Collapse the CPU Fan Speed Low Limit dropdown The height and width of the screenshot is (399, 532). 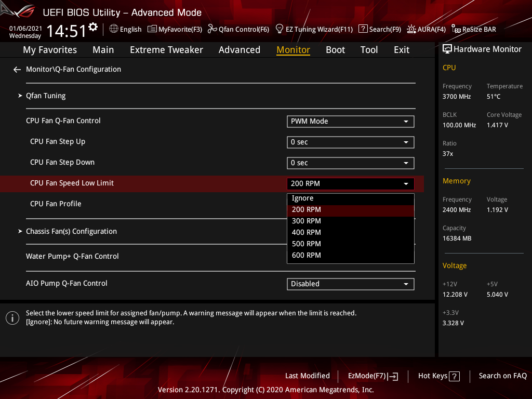pyautogui.click(x=351, y=183)
